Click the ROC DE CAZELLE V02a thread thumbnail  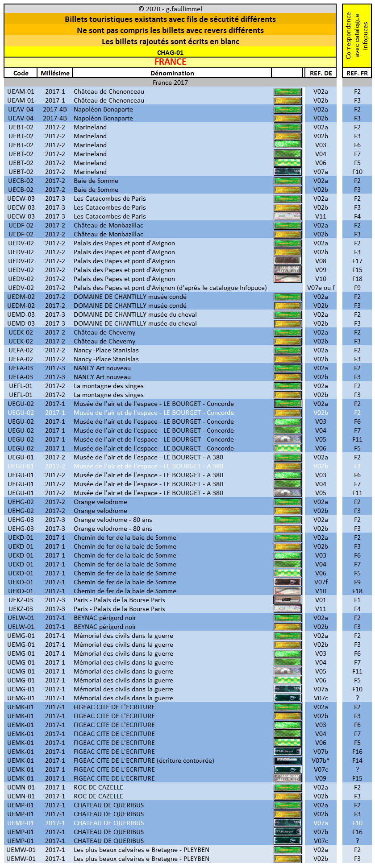(287, 787)
